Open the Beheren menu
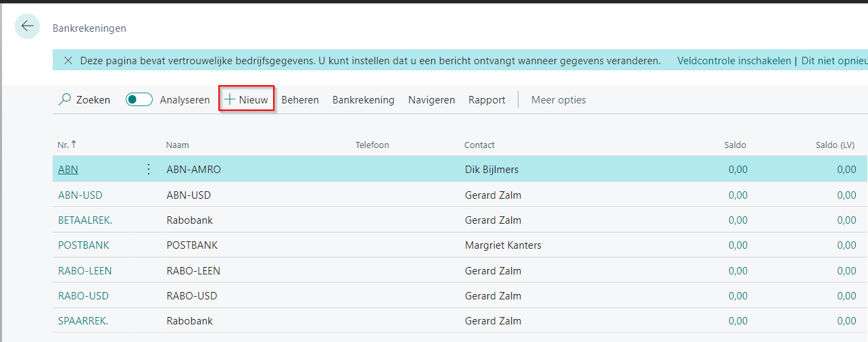This screenshot has height=342, width=868. point(300,100)
